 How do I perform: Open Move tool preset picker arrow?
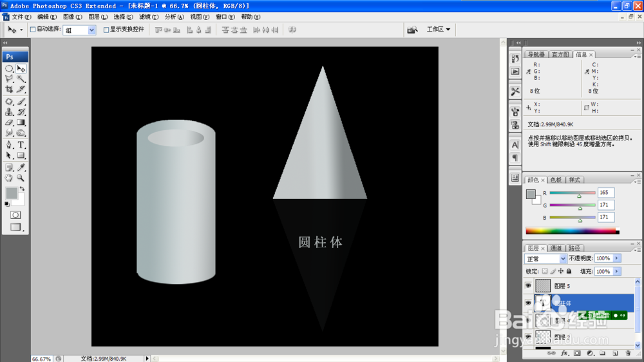[21, 30]
